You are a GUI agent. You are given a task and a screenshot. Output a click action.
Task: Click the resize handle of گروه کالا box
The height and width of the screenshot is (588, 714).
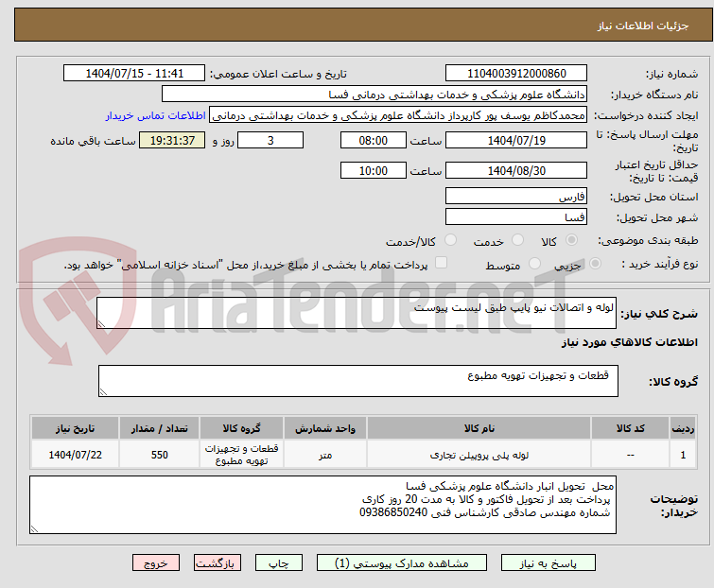pyautogui.click(x=103, y=392)
